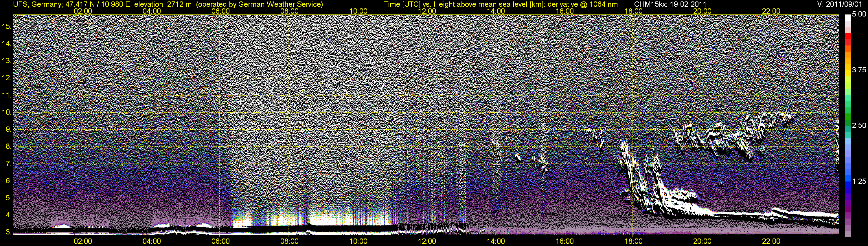This screenshot has width=868, height=246.
Task: Click '18:00' on the upper time axis
Action: (x=633, y=11)
